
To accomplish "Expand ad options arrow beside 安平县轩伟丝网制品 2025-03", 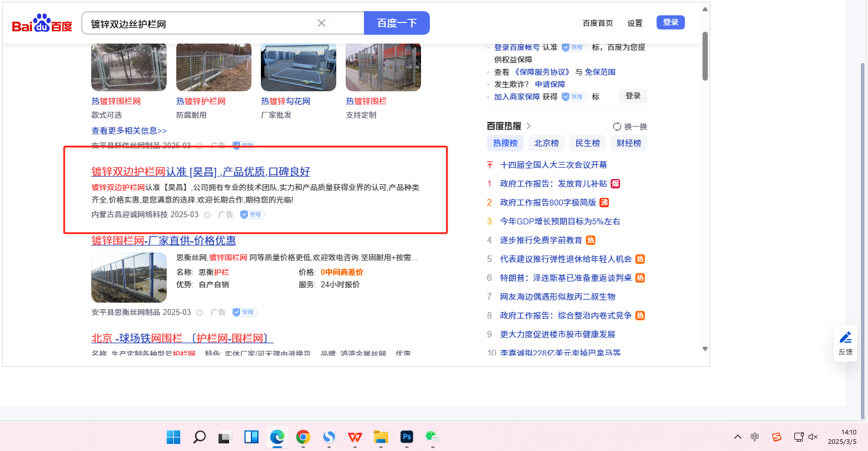I will click(x=200, y=145).
